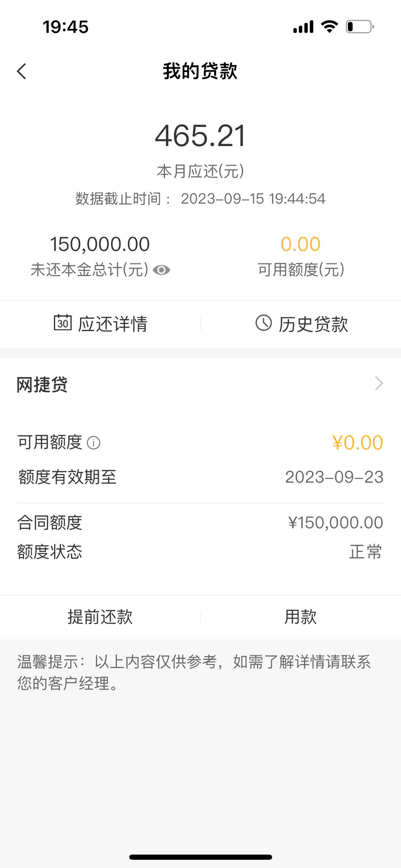Tap the 465.21 monthly repayment amount
401x868 pixels.
click(200, 136)
